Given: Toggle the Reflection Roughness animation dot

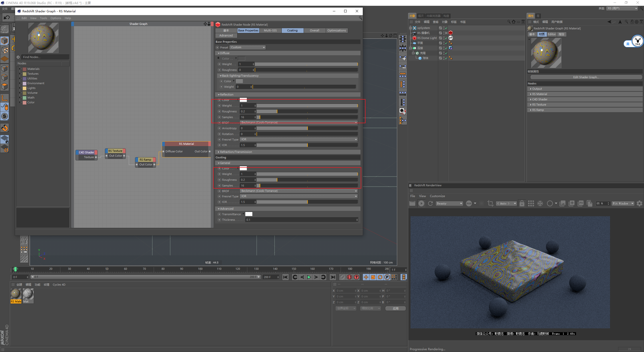Looking at the screenshot, I should [x=219, y=111].
